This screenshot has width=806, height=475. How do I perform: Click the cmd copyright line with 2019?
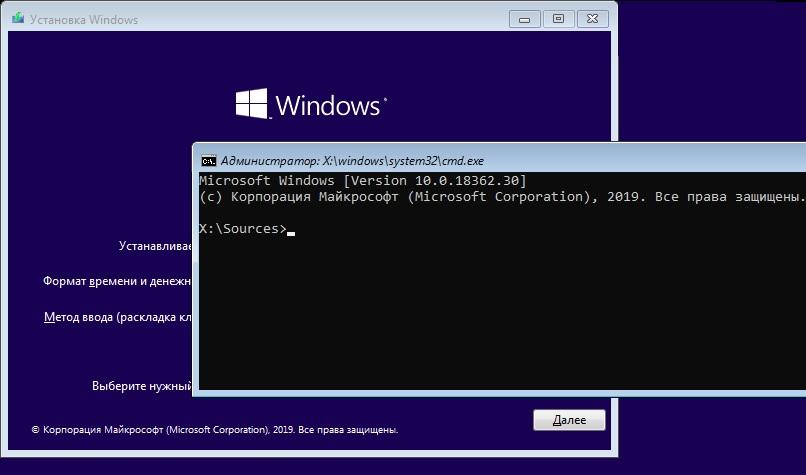(x=502, y=197)
